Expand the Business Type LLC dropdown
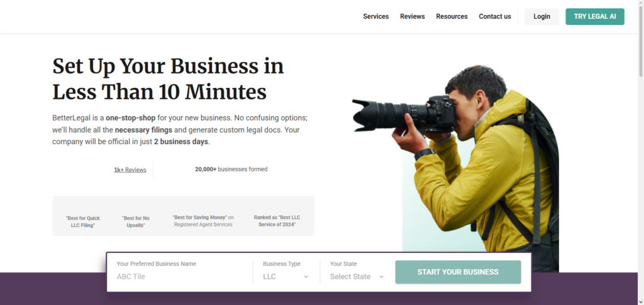The width and height of the screenshot is (644, 305). click(286, 277)
